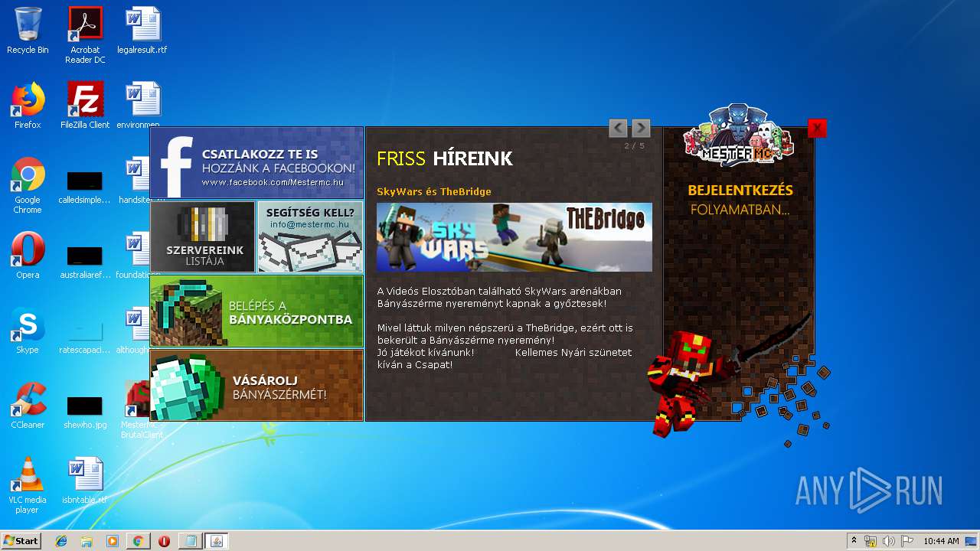Click the MesterMC logo
The image size is (980, 551).
point(739,136)
